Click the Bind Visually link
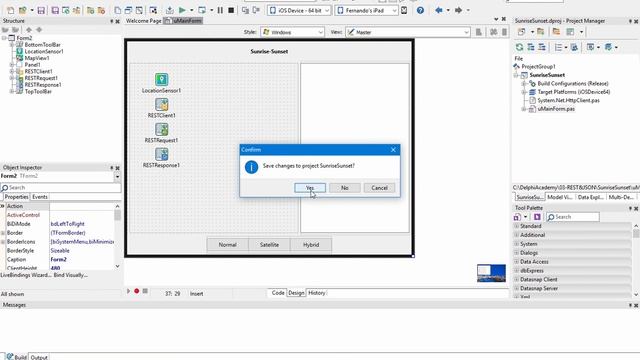 click(71, 275)
